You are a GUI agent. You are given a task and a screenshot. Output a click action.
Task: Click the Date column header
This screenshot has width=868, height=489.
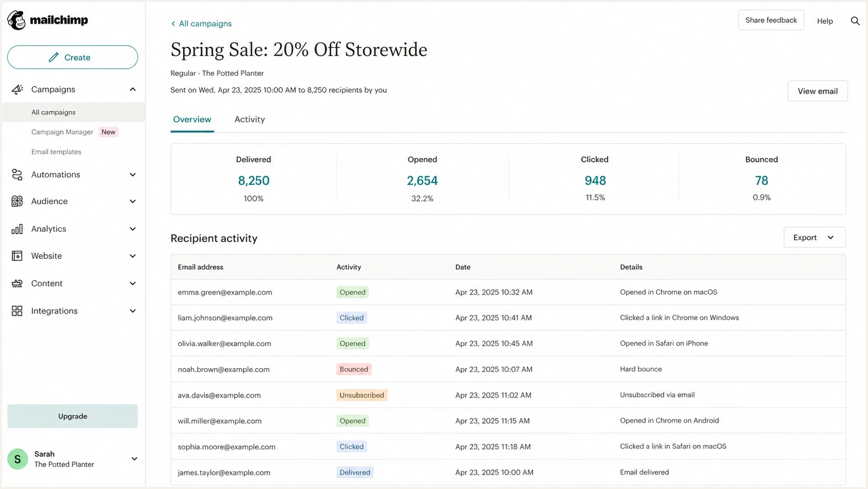[x=463, y=267]
